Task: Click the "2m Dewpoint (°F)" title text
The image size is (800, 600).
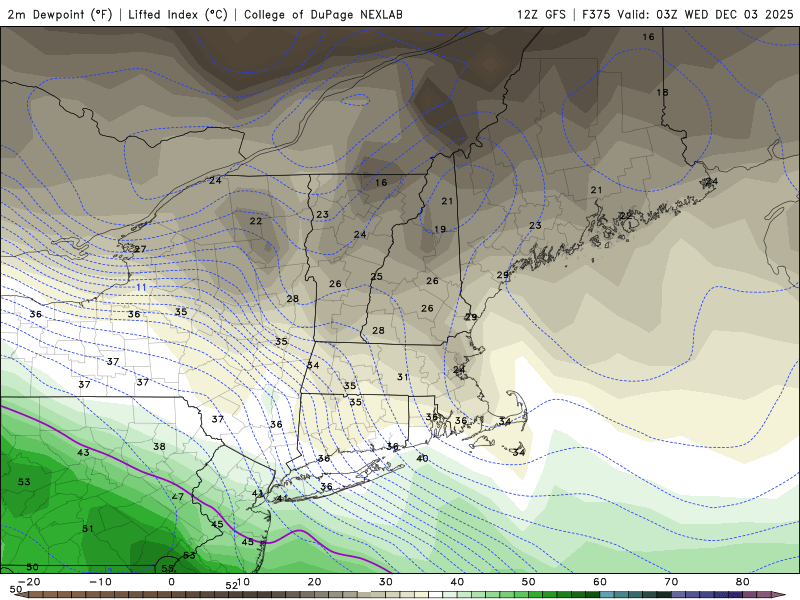Action: click(x=60, y=14)
